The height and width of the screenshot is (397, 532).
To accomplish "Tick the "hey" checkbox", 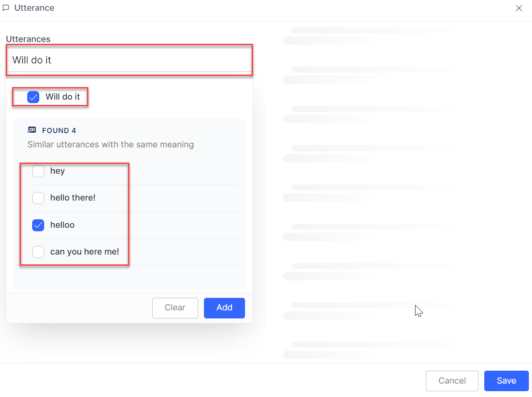I will click(38, 171).
